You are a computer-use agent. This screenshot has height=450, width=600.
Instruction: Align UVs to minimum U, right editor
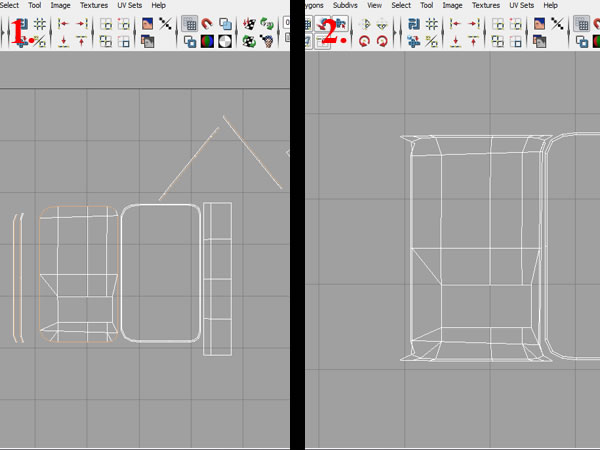coord(455,24)
